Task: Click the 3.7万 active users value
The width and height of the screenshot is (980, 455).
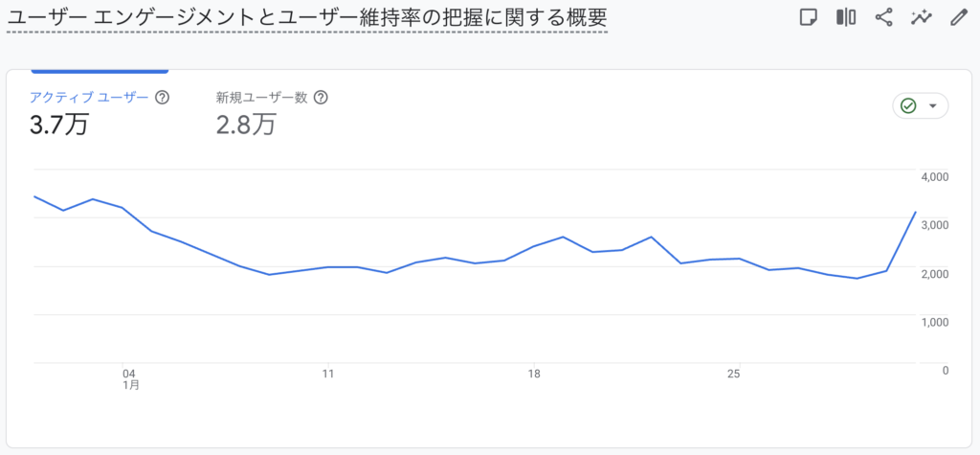Action: [x=58, y=125]
